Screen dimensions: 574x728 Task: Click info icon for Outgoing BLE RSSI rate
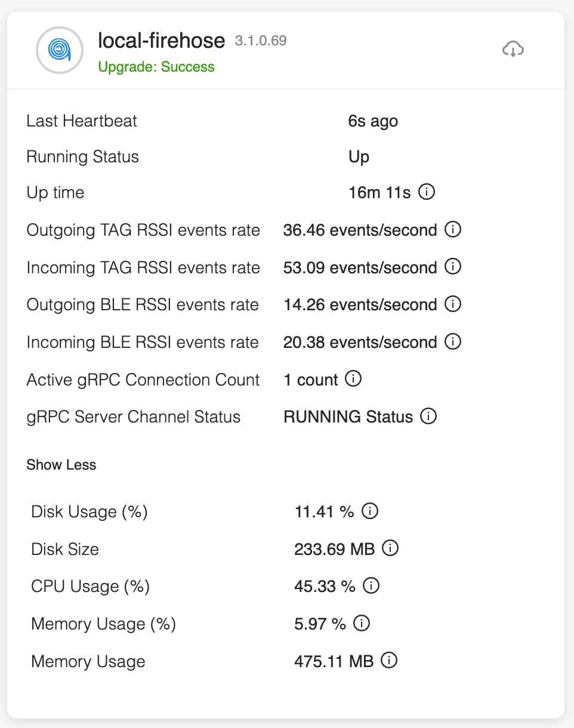[x=453, y=304]
